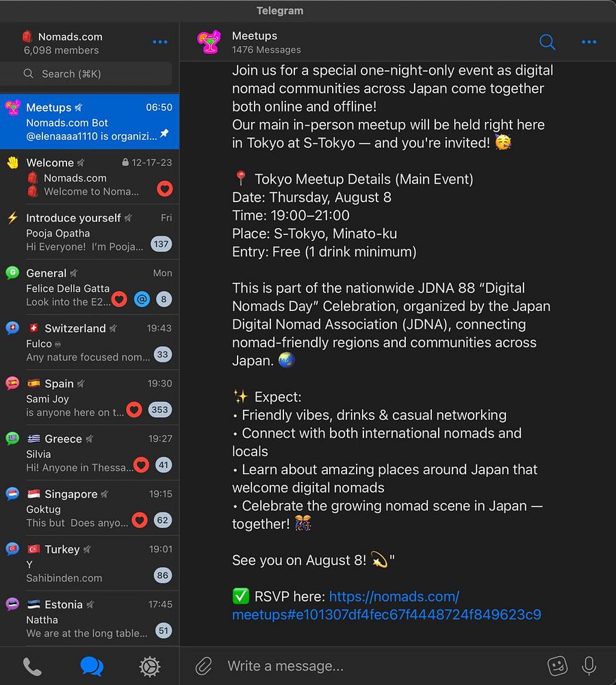Open the Introduce yourself topic
Viewport: 616px width, 685px height.
90,232
